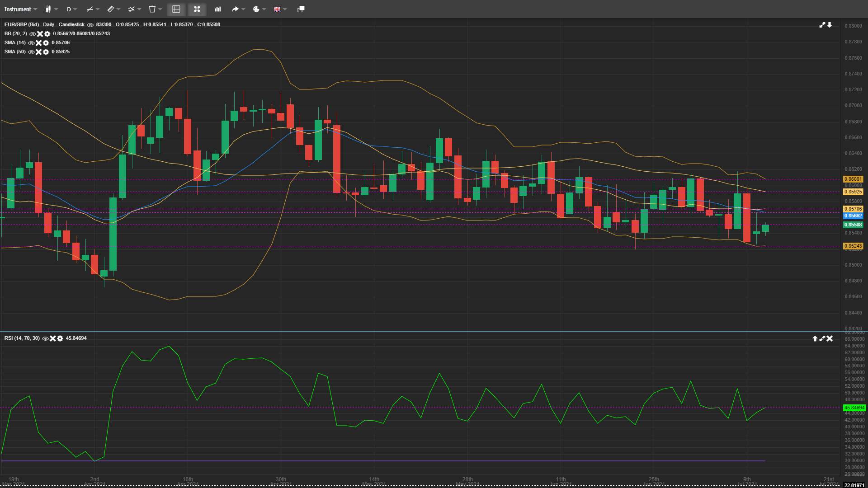Open the candlestick chart type dropdown
Screen dimensions: 868x488
56,9
